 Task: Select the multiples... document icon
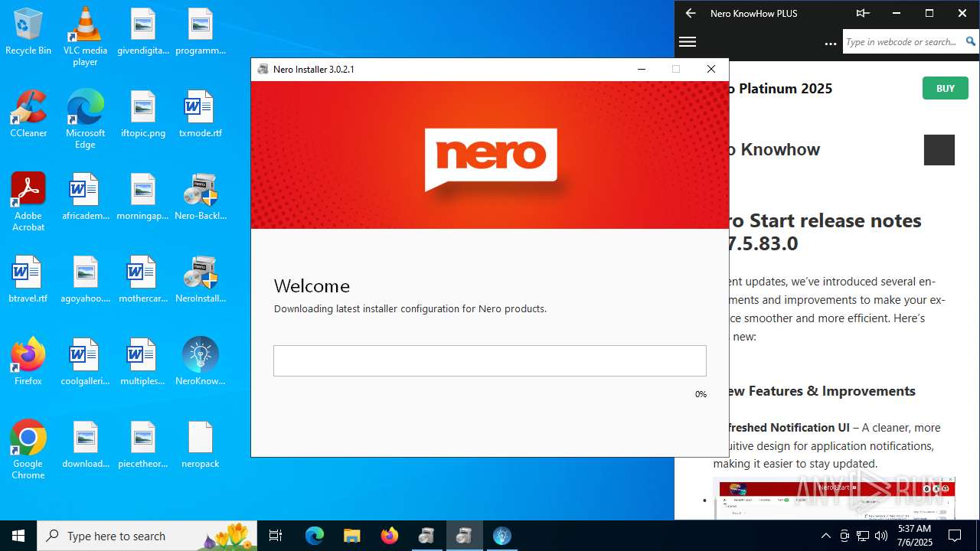point(143,362)
